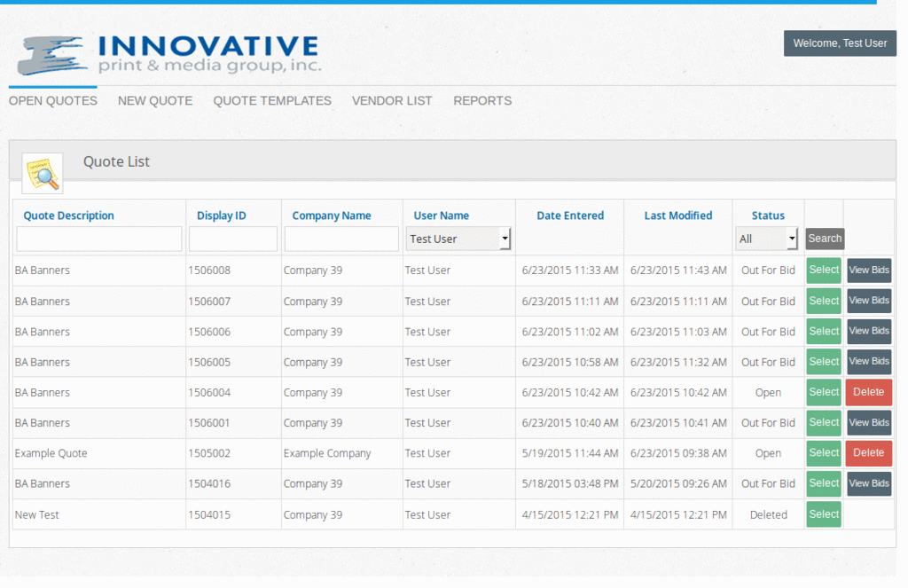The image size is (908, 588).
Task: Delete the Example Quote 1505002
Action: click(x=869, y=453)
